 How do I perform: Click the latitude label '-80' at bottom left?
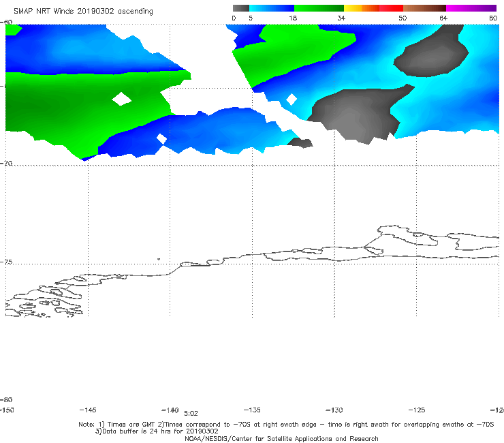[6, 399]
